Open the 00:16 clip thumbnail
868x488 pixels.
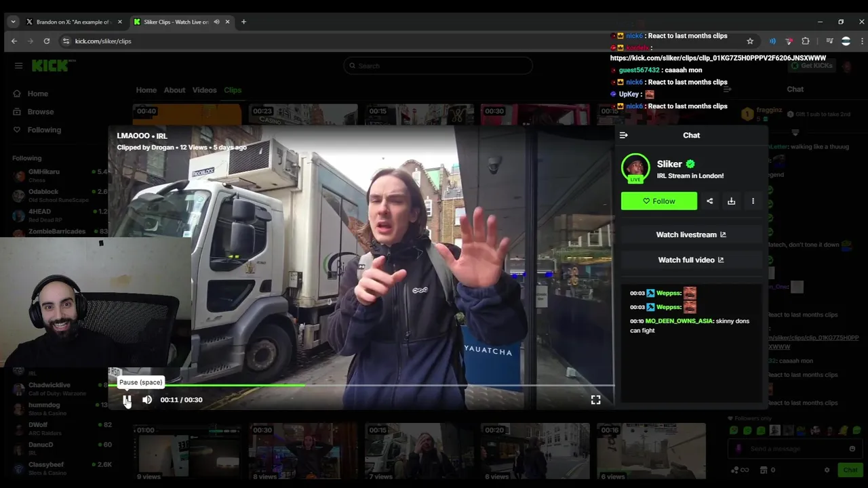(651, 451)
